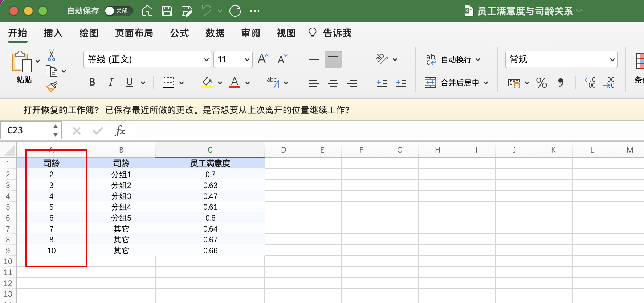Viewport: 644px width, 303px height.
Task: Apply red font color
Action: (x=235, y=83)
